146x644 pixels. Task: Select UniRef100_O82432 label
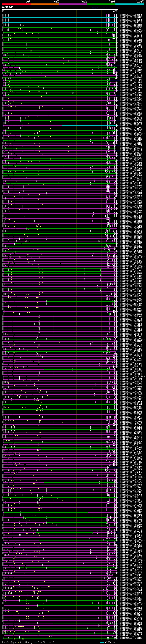(131, 158)
